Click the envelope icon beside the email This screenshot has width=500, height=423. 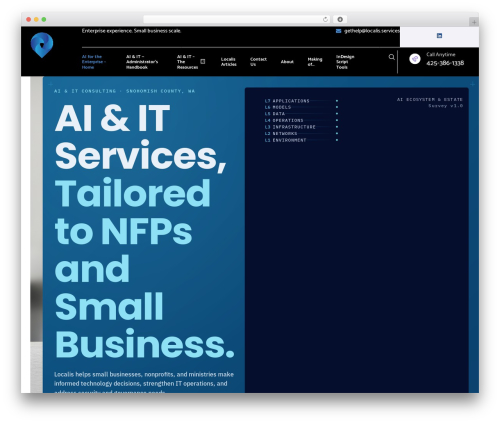[338, 31]
